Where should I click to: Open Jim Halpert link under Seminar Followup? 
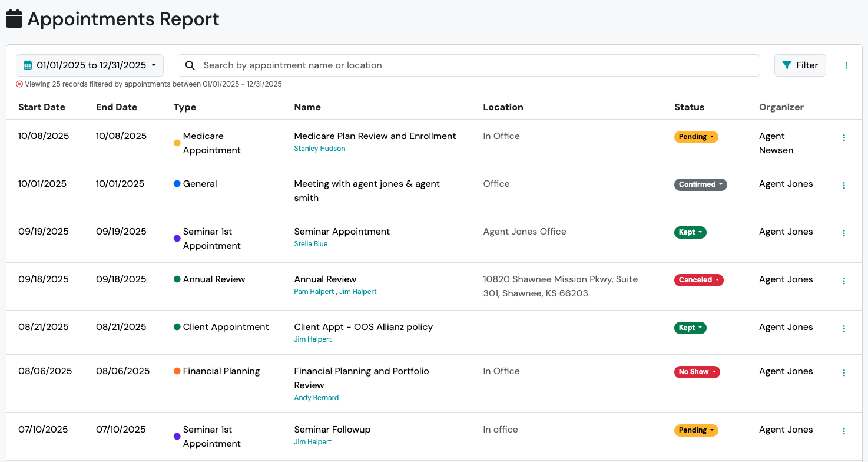(x=313, y=442)
